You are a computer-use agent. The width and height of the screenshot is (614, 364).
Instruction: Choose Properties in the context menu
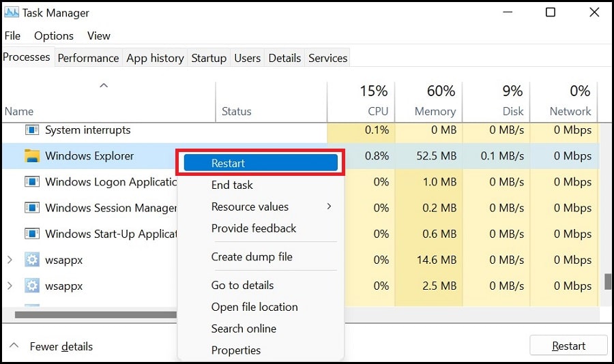click(236, 350)
